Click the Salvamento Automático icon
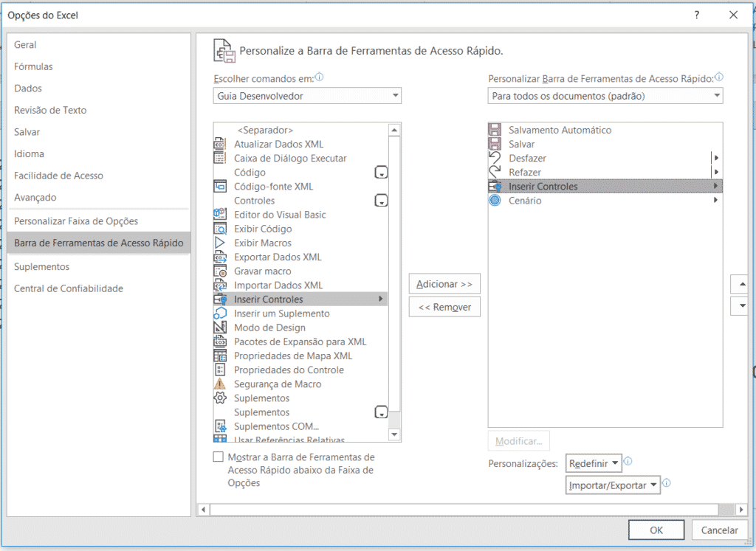Image resolution: width=756 pixels, height=551 pixels. pos(495,129)
